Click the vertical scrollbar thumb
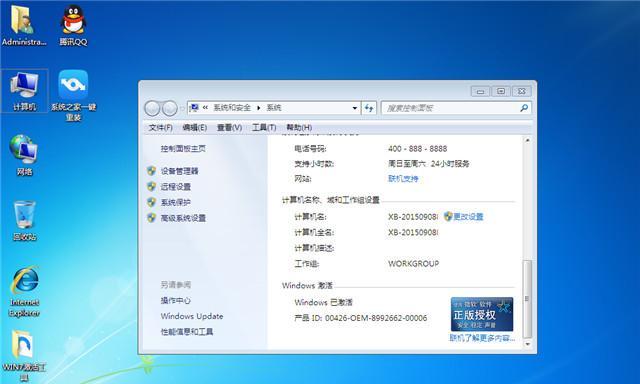640x384 pixels. click(527, 299)
